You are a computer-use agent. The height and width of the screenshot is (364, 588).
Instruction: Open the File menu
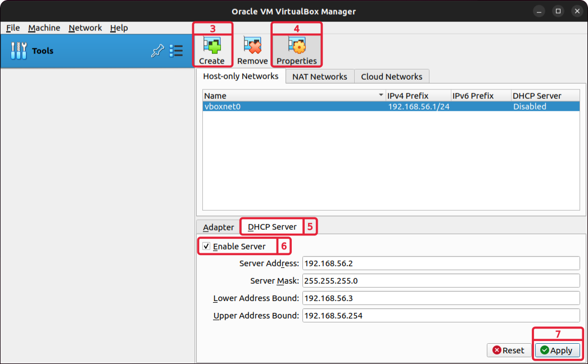(13, 28)
